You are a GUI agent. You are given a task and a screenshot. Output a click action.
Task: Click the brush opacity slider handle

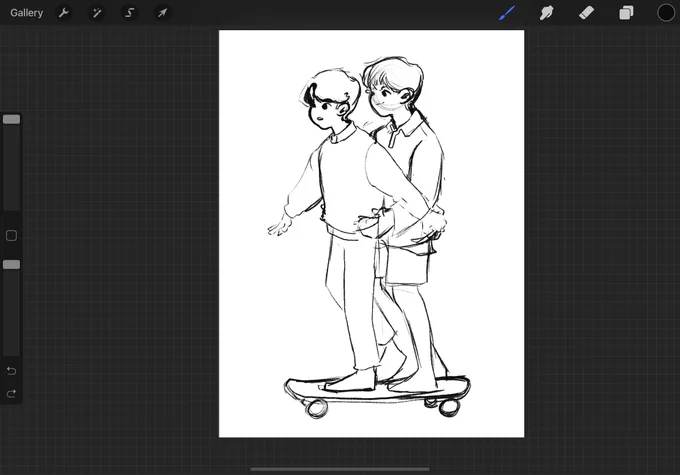tap(11, 265)
